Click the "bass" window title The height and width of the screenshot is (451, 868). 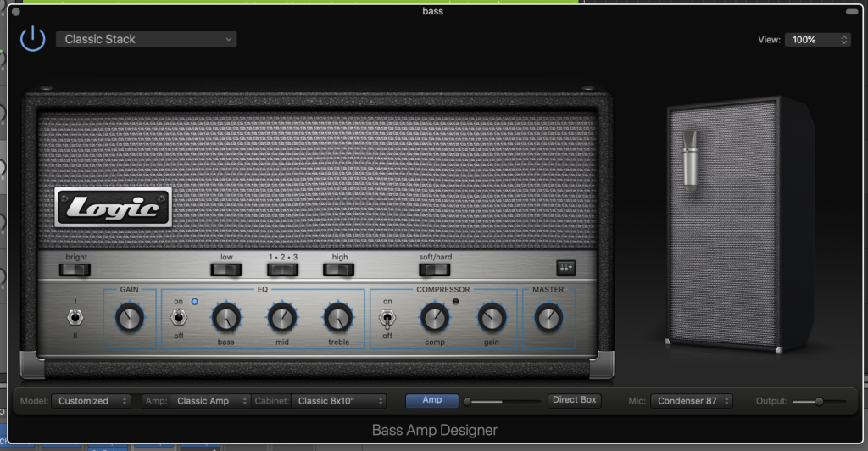pos(432,11)
